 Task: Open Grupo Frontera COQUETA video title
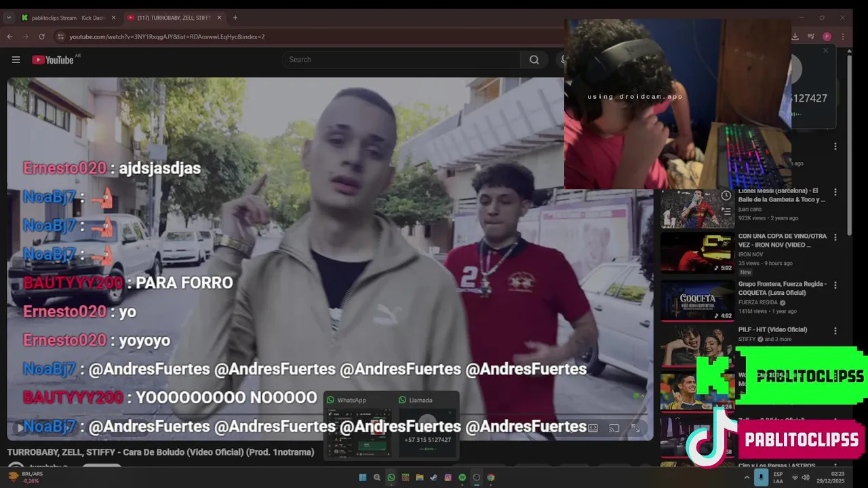pyautogui.click(x=783, y=289)
